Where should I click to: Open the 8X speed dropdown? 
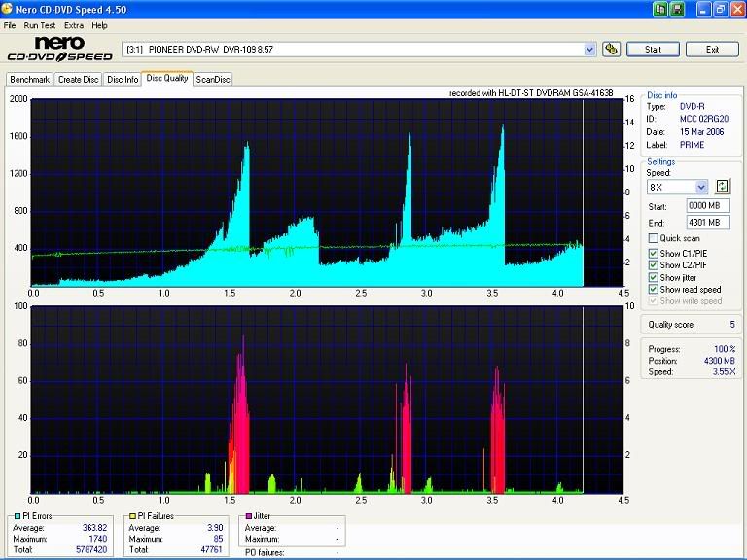click(x=700, y=187)
